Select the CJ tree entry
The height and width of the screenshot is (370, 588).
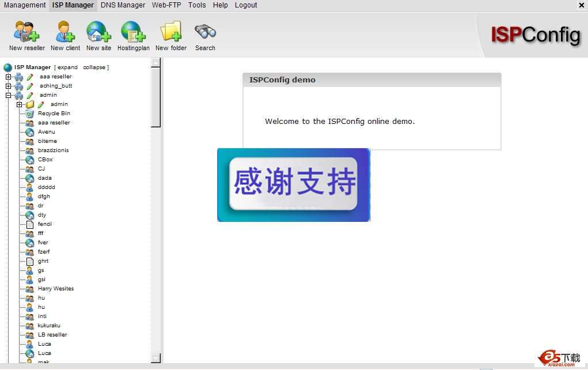point(41,169)
